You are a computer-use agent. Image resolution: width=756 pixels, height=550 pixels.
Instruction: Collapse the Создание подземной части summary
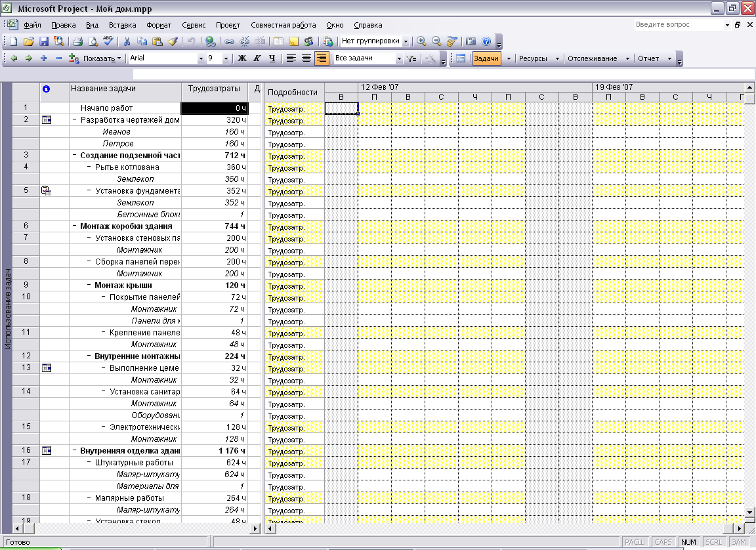75,155
